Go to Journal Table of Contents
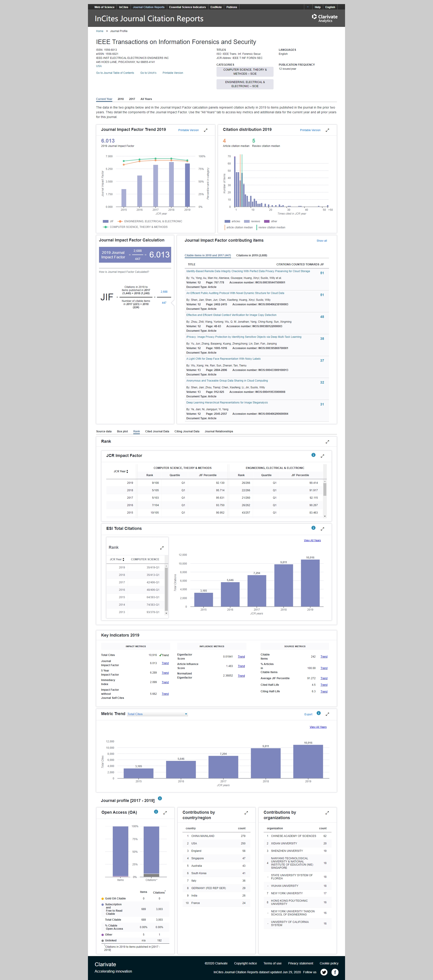 point(115,73)
